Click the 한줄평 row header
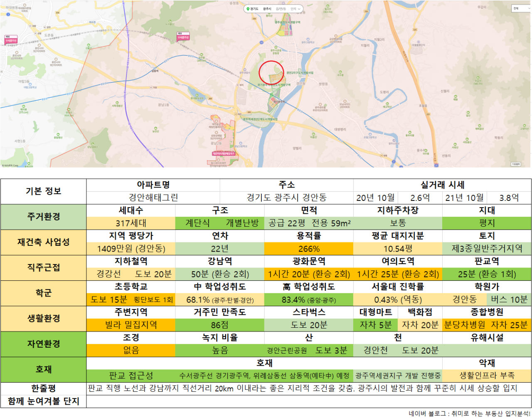The image size is (532, 418). 43,388
